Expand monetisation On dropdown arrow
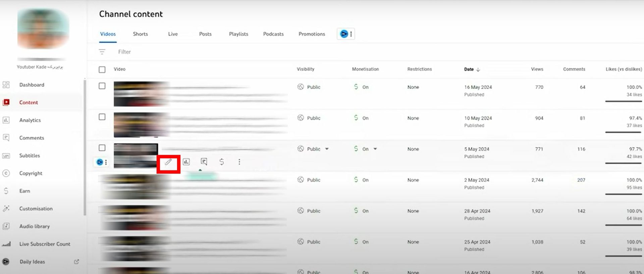The height and width of the screenshot is (274, 644). [375, 149]
